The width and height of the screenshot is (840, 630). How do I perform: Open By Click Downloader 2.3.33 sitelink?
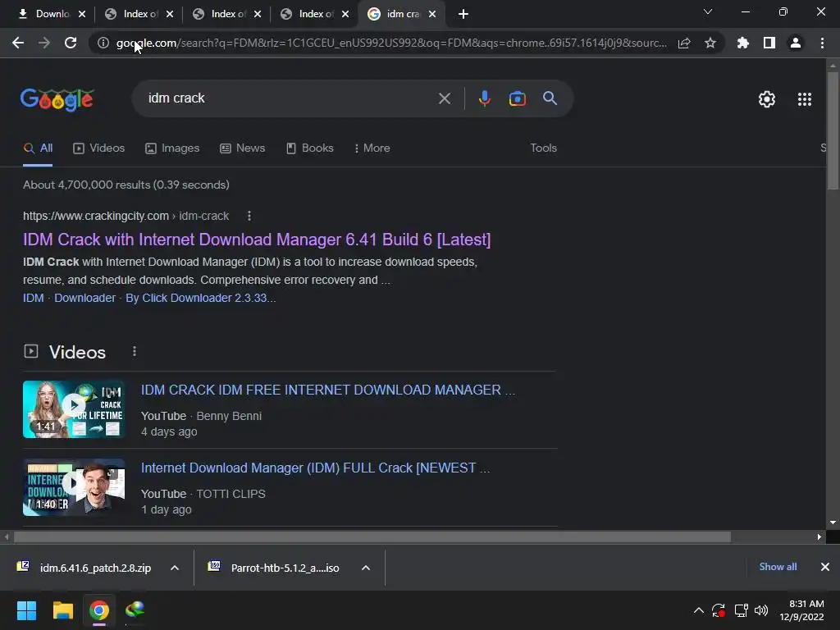[200, 298]
